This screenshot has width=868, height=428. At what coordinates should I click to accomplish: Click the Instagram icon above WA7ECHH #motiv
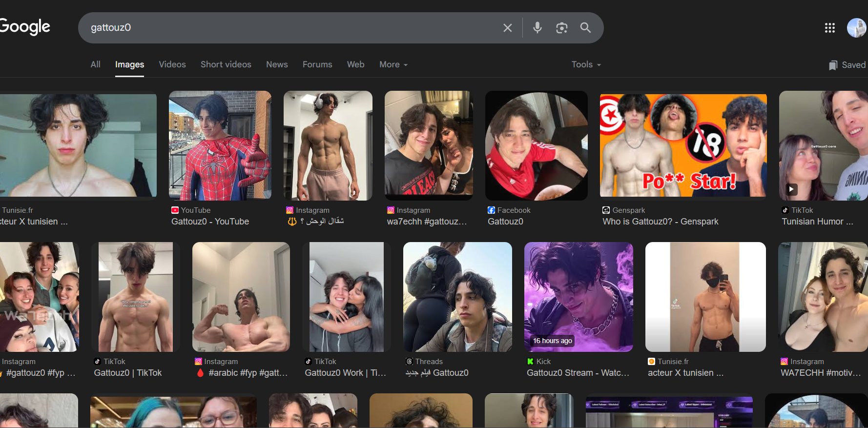tap(784, 362)
